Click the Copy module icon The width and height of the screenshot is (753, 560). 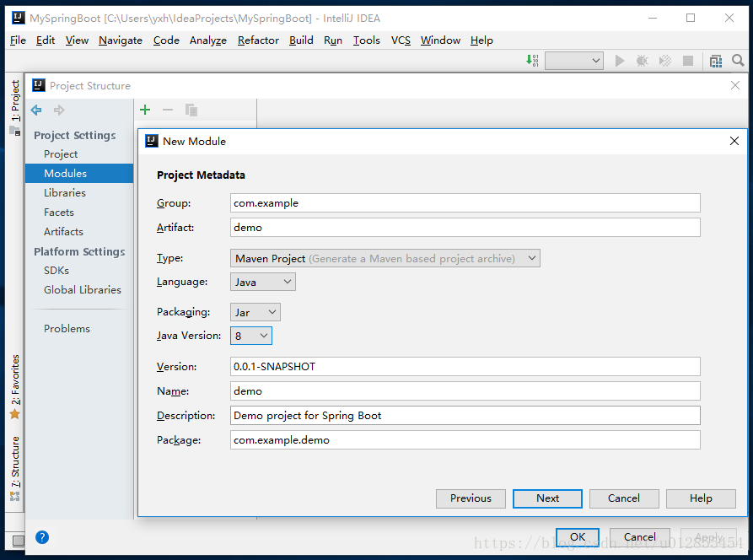(x=191, y=110)
